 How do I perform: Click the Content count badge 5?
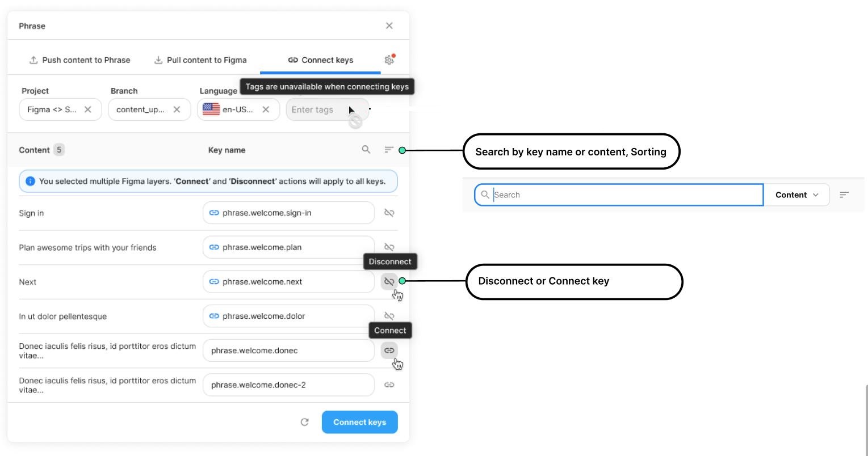pyautogui.click(x=59, y=150)
